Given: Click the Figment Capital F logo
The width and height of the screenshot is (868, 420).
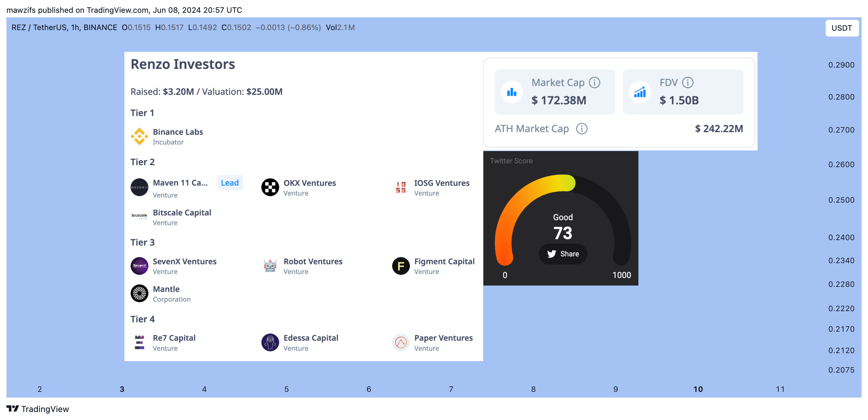Looking at the screenshot, I should point(401,266).
